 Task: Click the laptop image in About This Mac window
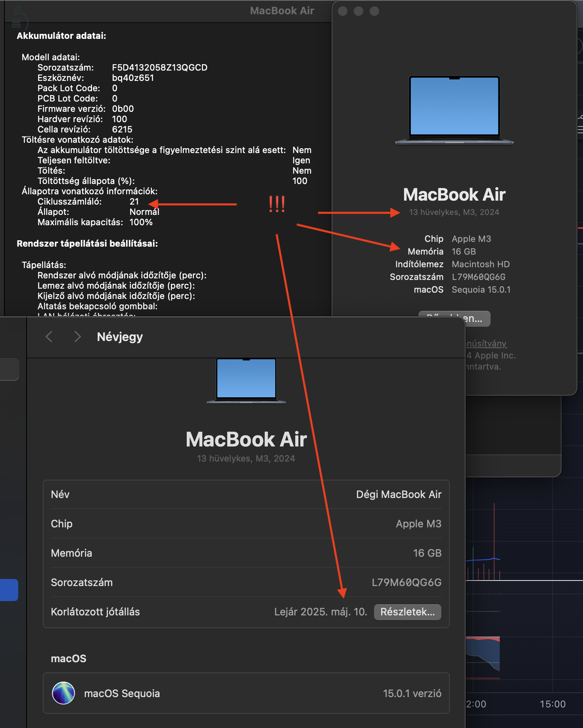tap(455, 110)
